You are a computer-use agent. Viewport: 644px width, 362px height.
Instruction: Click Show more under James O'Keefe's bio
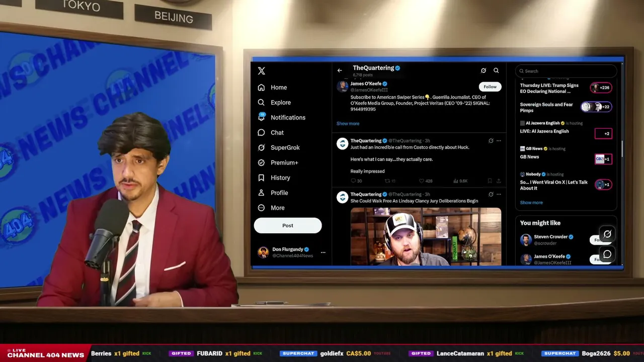348,124
